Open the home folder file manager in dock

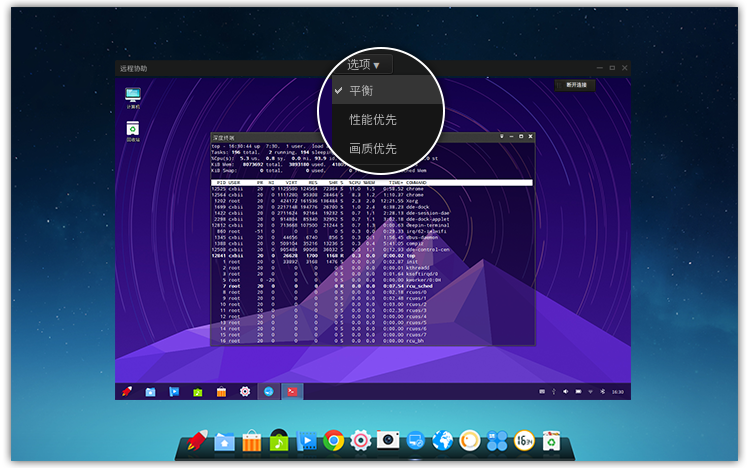(224, 442)
